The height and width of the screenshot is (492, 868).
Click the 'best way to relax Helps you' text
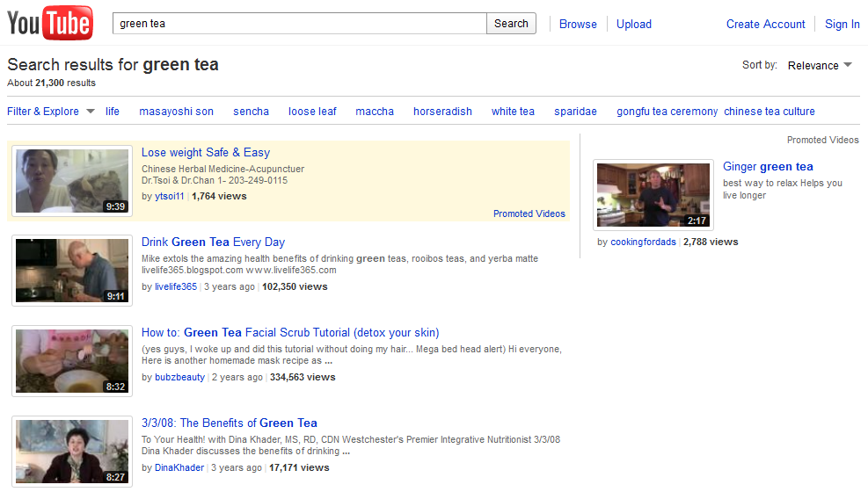pos(783,183)
